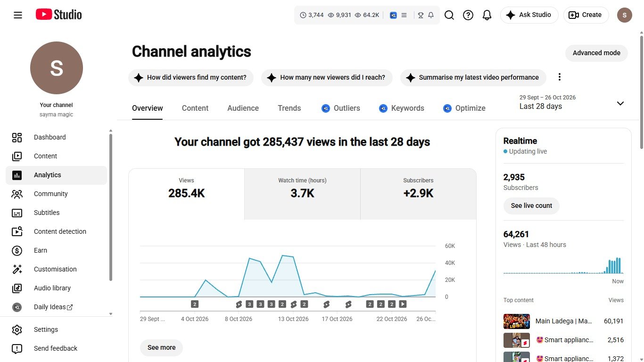Click the Create button in the header
The width and height of the screenshot is (644, 362).
click(586, 15)
